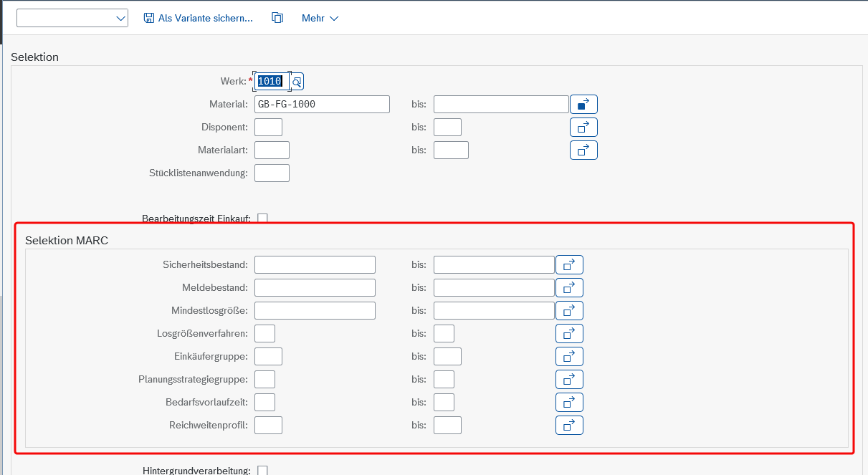
Task: Open value help search for Werk
Action: tap(297, 82)
